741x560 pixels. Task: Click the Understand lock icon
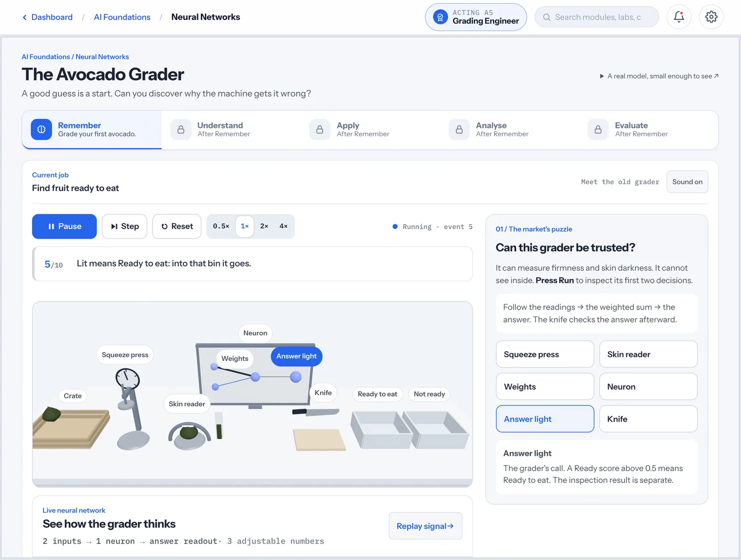[181, 129]
